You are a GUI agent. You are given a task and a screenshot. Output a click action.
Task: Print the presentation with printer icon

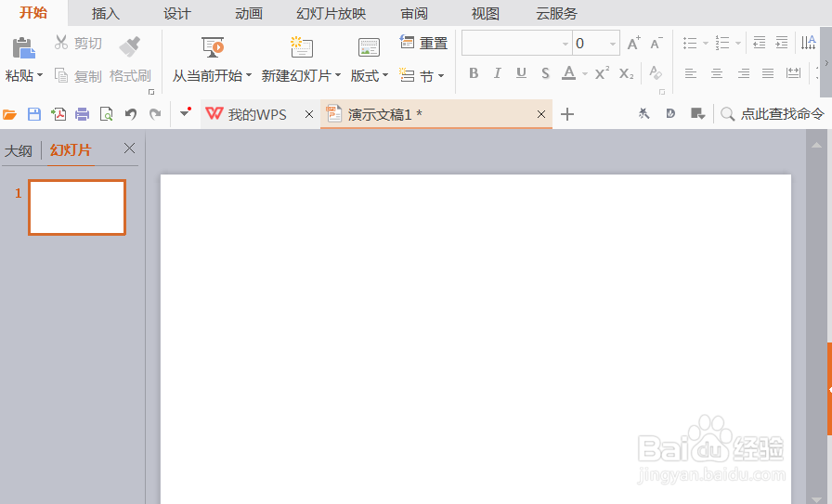tap(83, 114)
